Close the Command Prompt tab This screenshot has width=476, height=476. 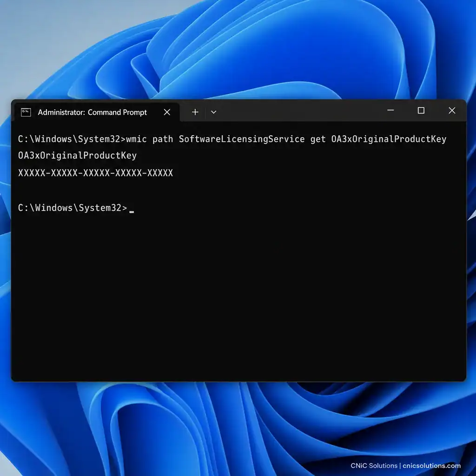[x=167, y=112]
